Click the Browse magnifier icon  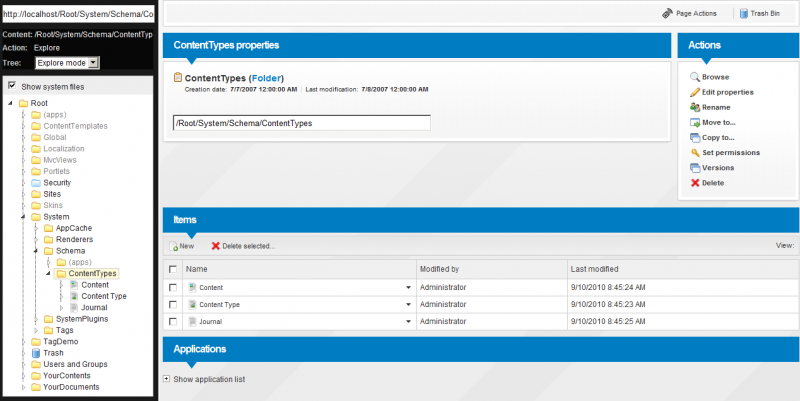(695, 77)
